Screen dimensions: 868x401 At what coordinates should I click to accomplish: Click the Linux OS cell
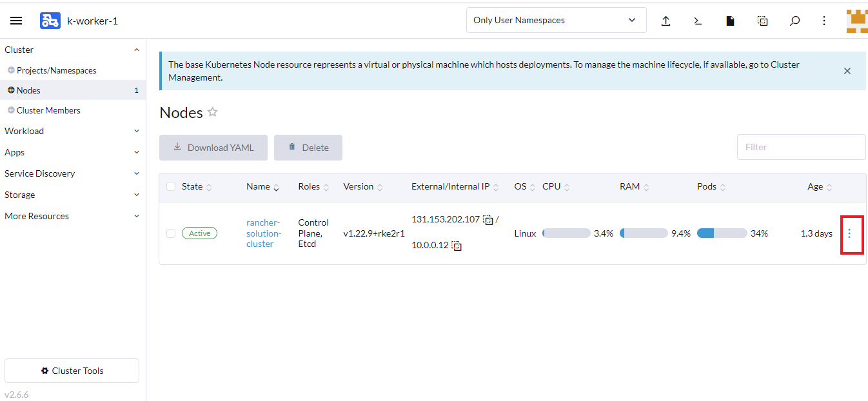click(525, 233)
